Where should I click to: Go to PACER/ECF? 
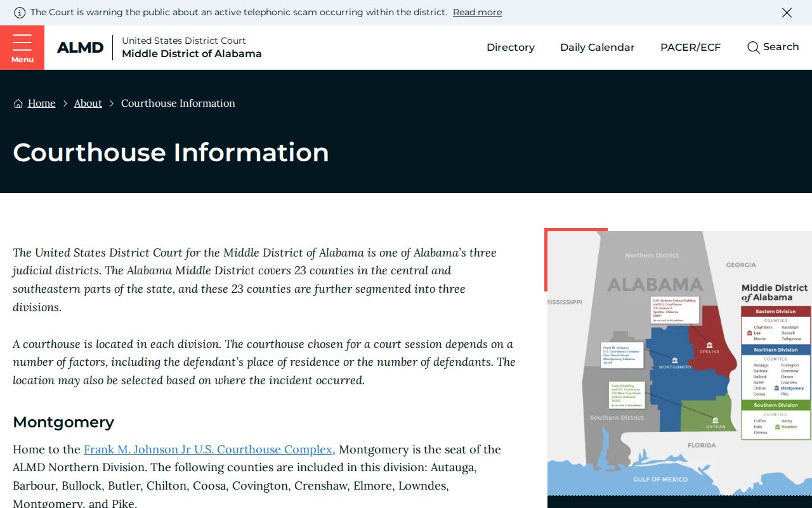click(x=691, y=48)
